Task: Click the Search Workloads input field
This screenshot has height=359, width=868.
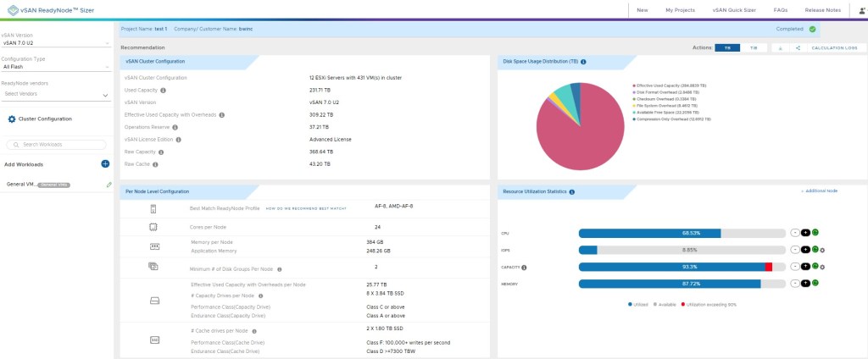Action: click(x=59, y=145)
